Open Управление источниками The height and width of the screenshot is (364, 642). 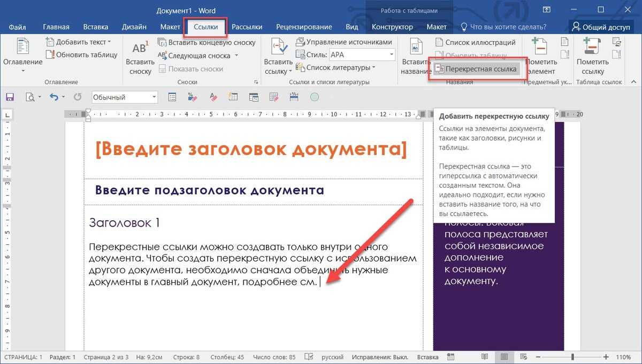(x=343, y=42)
